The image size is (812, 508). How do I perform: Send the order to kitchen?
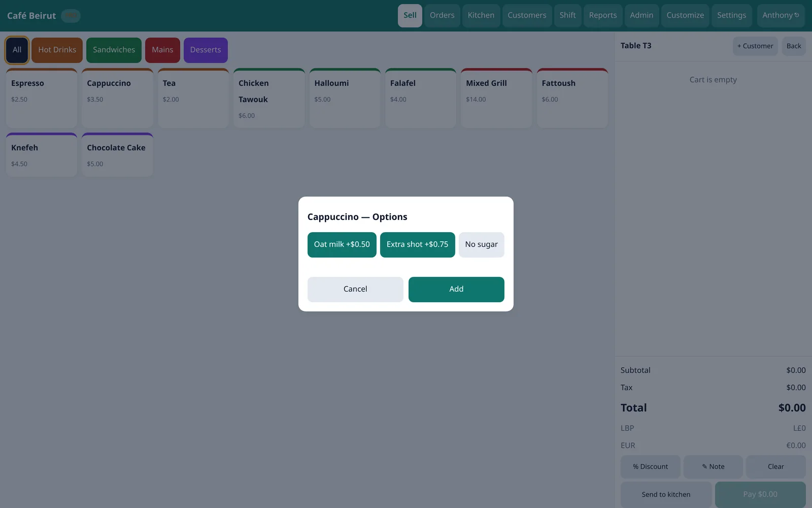[666, 495]
